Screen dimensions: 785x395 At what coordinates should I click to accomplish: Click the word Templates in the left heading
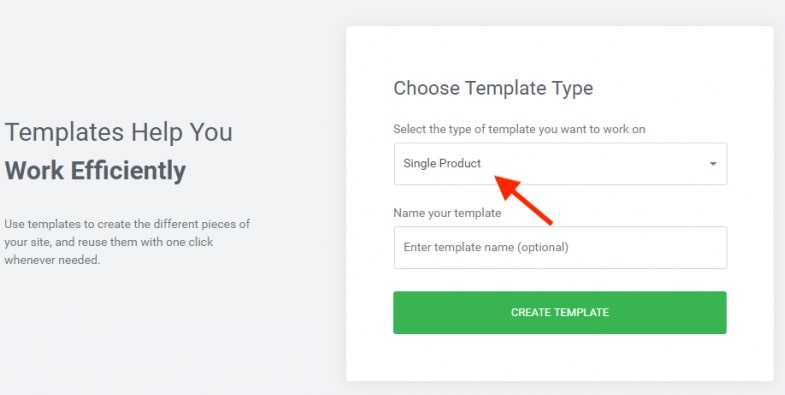coord(64,133)
